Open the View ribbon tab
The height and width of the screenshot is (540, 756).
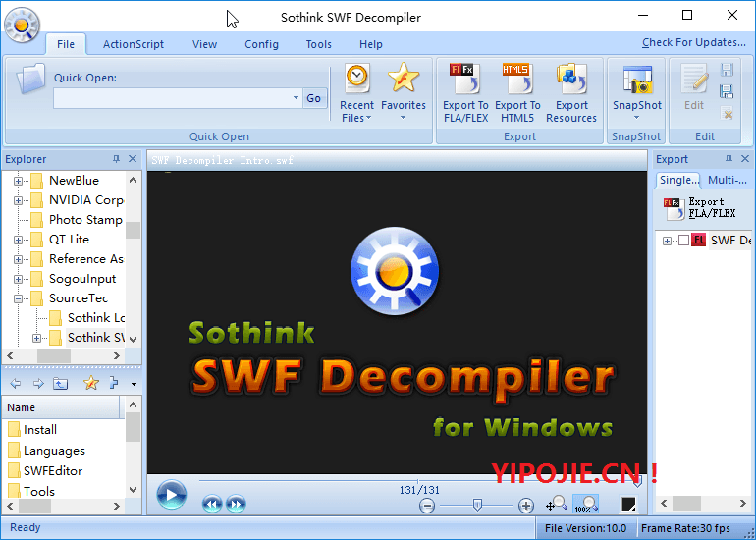204,44
